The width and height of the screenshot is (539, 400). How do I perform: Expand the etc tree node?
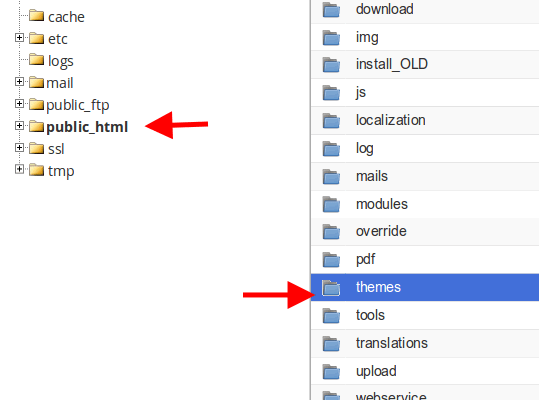point(20,37)
